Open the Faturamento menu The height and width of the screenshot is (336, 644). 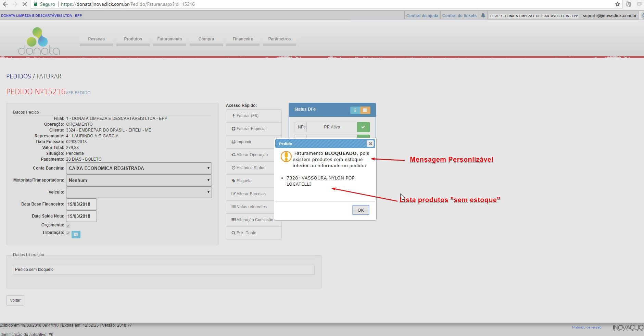tap(169, 39)
